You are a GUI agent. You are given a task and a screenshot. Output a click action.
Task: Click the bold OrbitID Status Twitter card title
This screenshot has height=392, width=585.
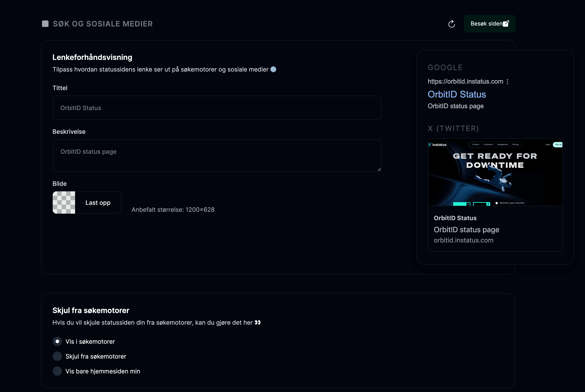point(455,218)
